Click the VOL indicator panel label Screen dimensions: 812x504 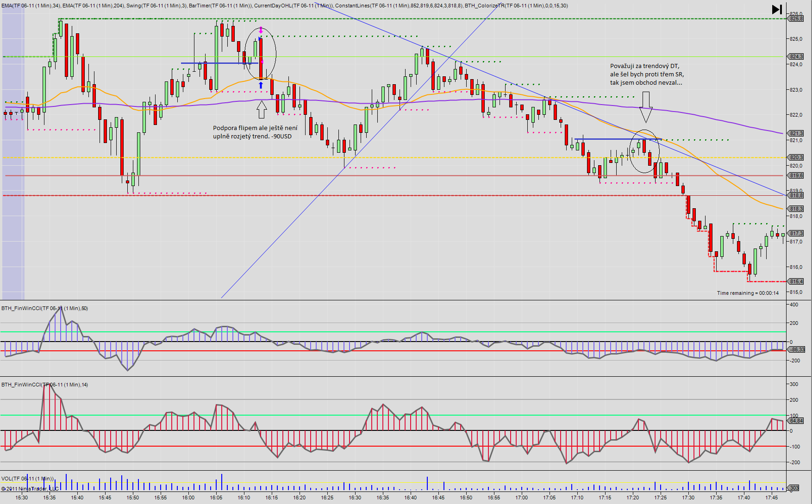point(27,479)
